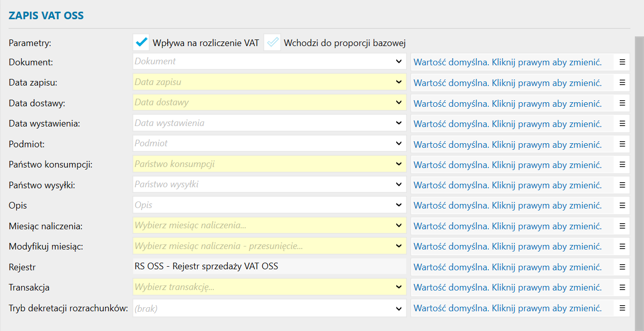
Task: Click 'Wartość domyślna' link in Tryb dekretacji row
Action: tap(508, 308)
